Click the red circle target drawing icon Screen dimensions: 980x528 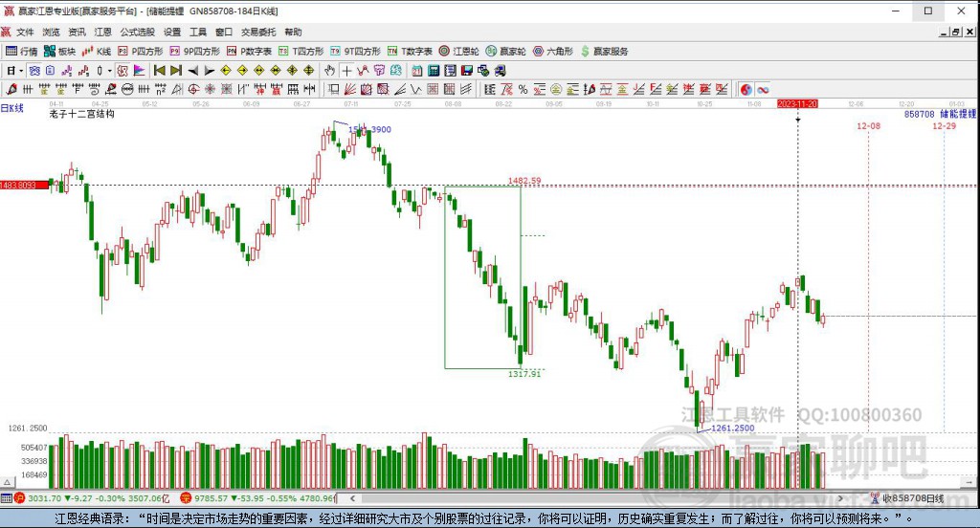tap(193, 89)
